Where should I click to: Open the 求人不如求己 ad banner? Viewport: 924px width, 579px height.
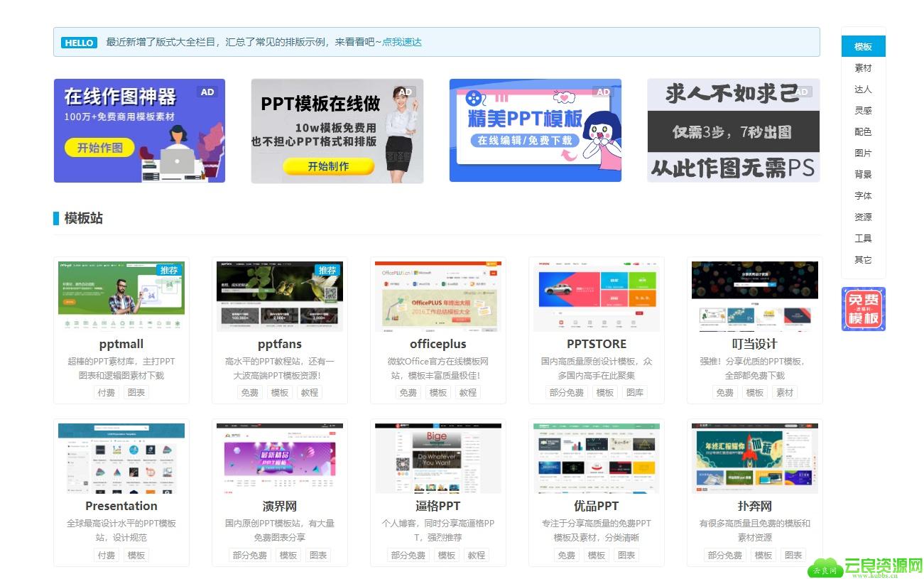point(733,131)
